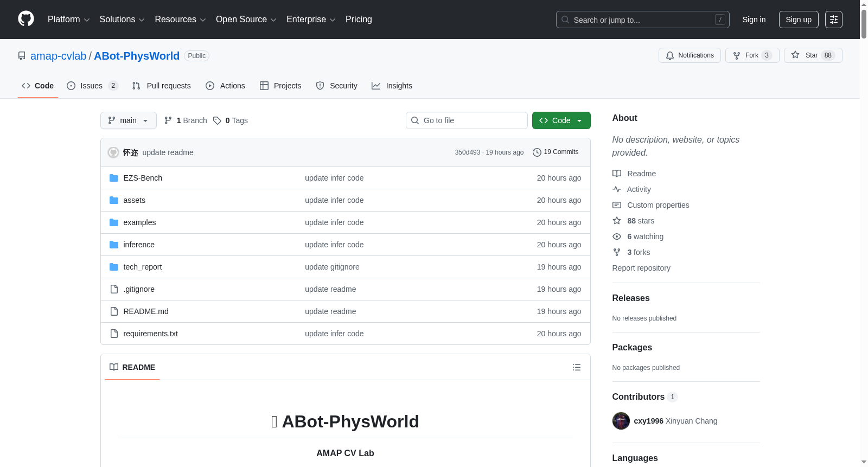This screenshot has height=467, width=868.
Task: Click cxy1996 contributor avatar
Action: [621, 421]
